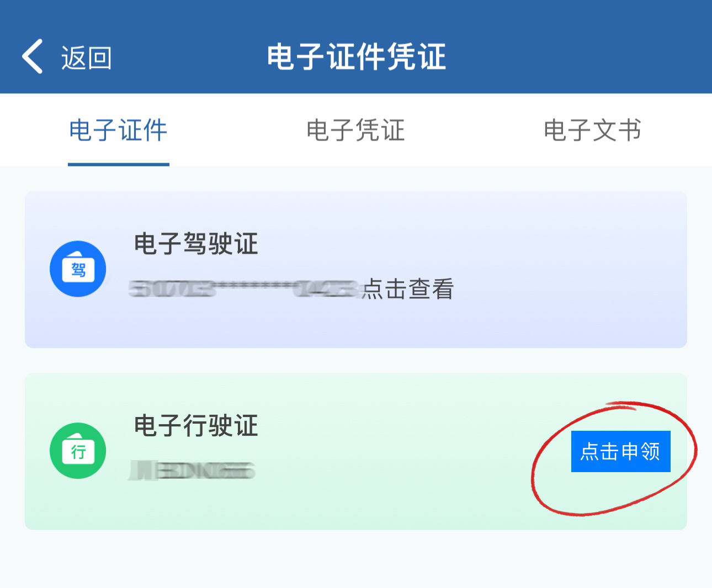Click the 返回 text label
Viewport: 712px width, 588px height.
tap(86, 58)
